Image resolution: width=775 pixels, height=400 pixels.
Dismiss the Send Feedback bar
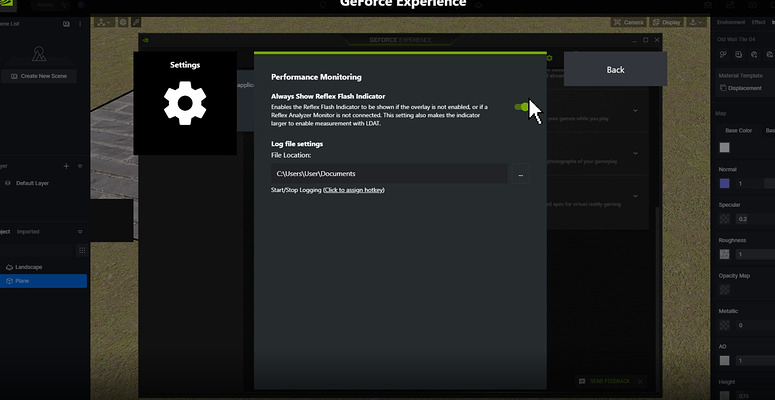coord(640,381)
